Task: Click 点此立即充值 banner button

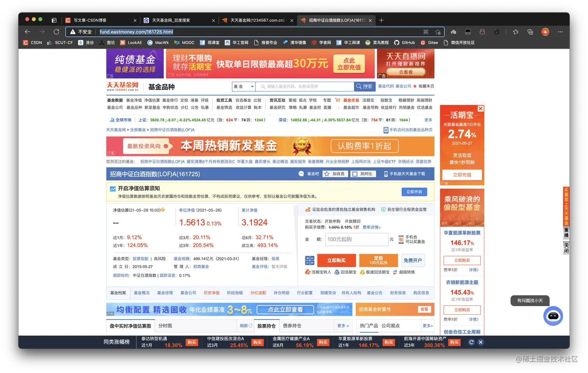Action: click(x=349, y=64)
